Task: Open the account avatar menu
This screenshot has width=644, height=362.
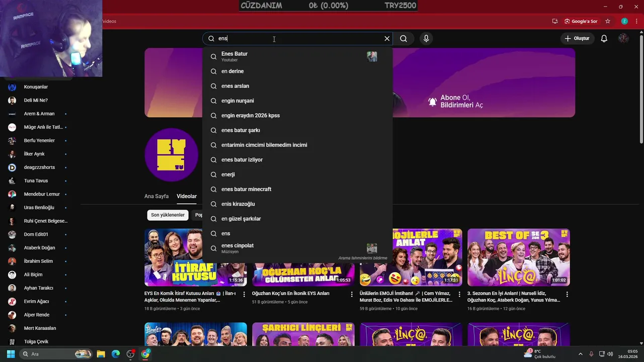Action: (x=623, y=39)
